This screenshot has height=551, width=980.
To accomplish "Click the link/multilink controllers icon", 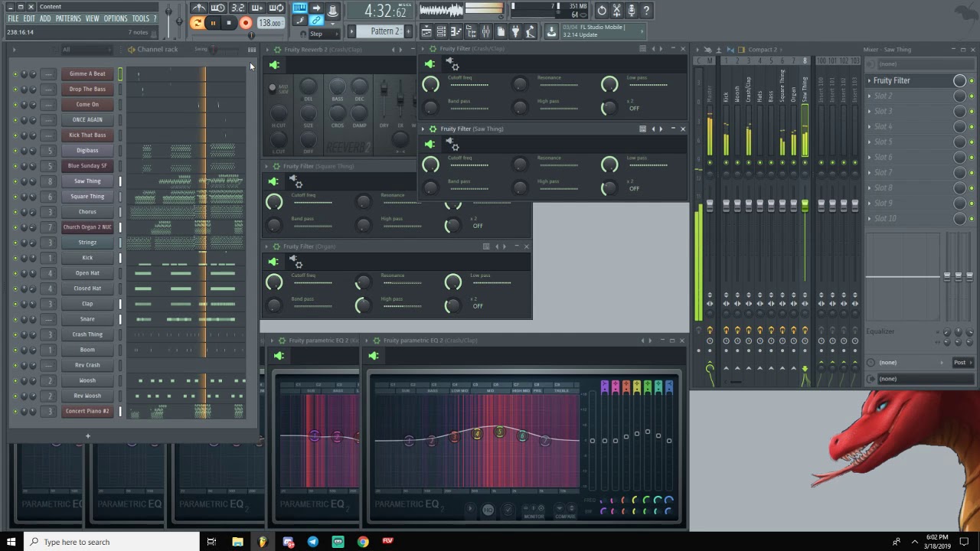I will pos(315,21).
